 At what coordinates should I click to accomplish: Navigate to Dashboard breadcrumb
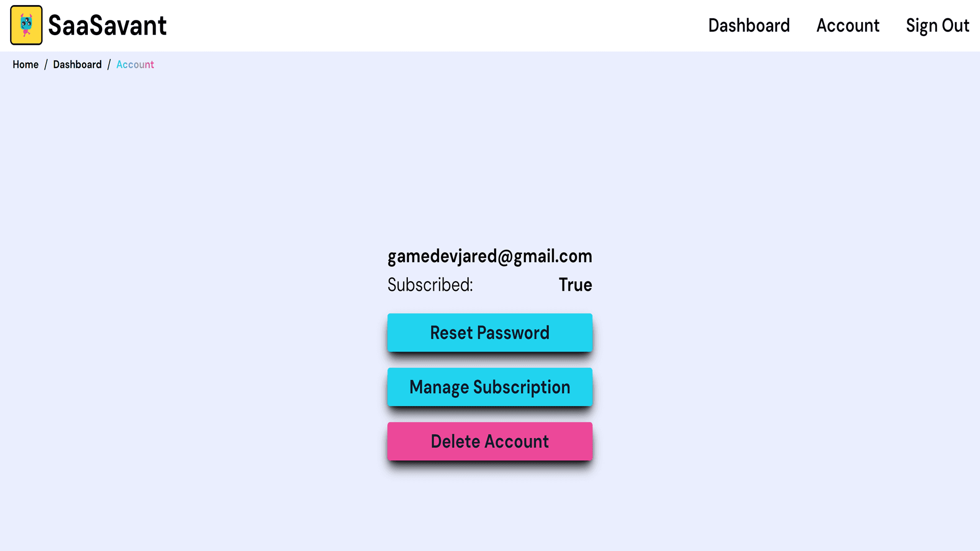(x=78, y=65)
